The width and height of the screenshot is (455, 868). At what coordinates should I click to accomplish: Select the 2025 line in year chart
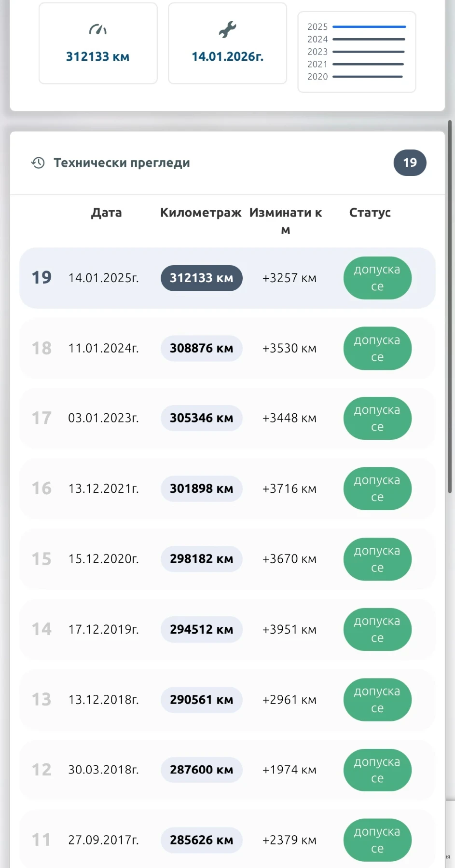(369, 27)
